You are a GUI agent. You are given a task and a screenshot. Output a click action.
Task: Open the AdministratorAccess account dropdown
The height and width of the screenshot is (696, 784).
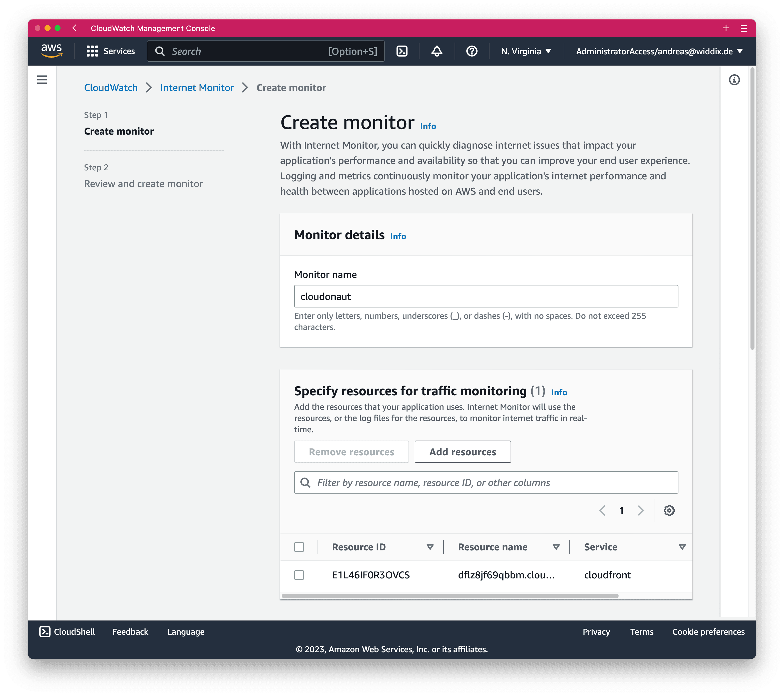(659, 51)
